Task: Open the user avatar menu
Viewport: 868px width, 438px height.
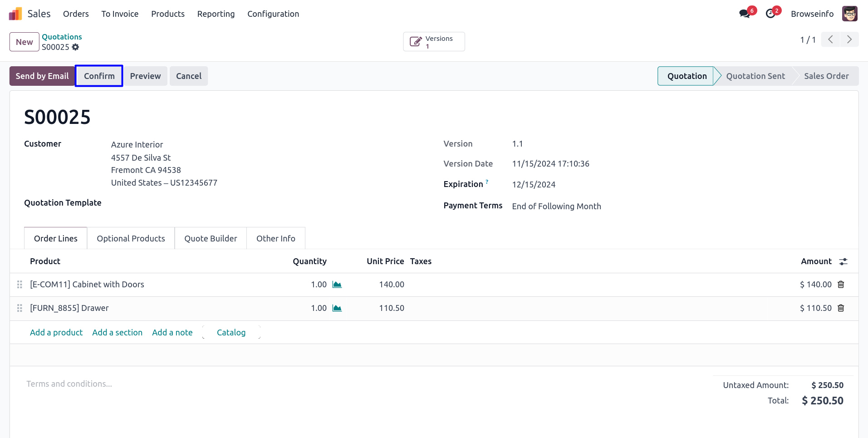Action: click(849, 14)
